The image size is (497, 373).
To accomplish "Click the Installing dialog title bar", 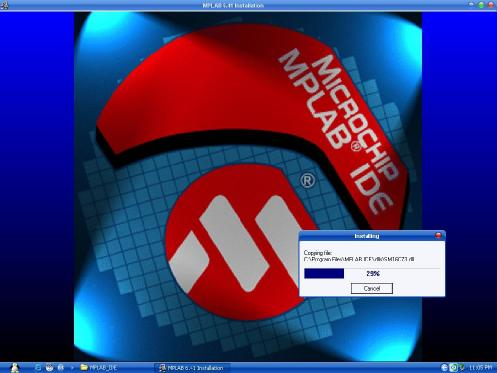I will tap(367, 236).
